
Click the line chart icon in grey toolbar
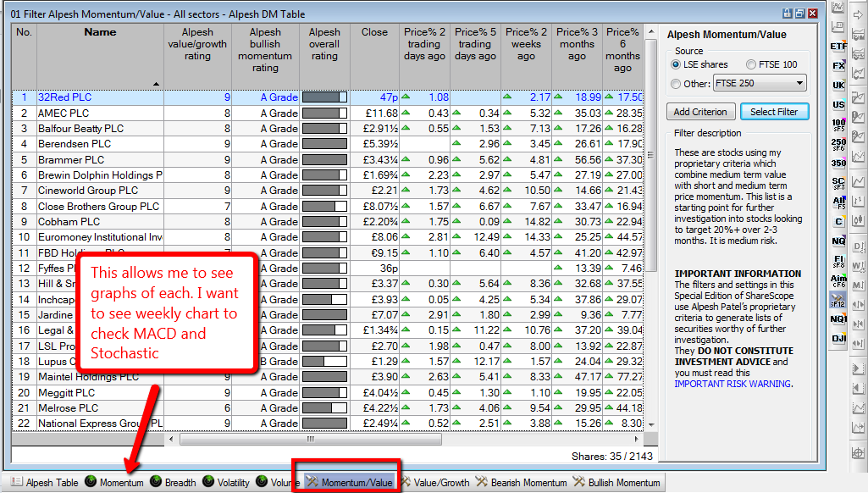point(858,181)
